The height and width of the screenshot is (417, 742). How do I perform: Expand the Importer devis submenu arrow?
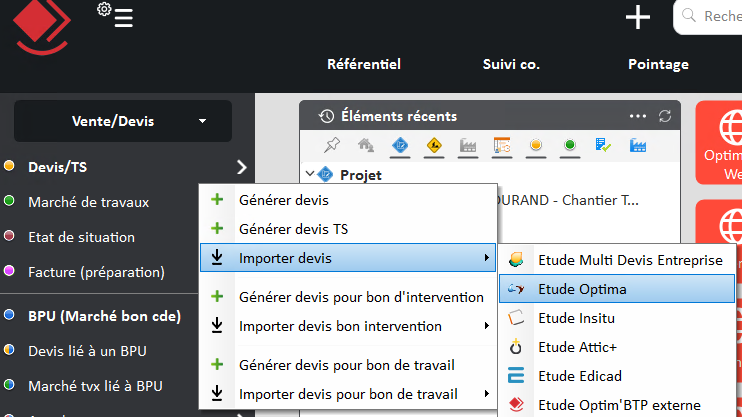pos(486,258)
